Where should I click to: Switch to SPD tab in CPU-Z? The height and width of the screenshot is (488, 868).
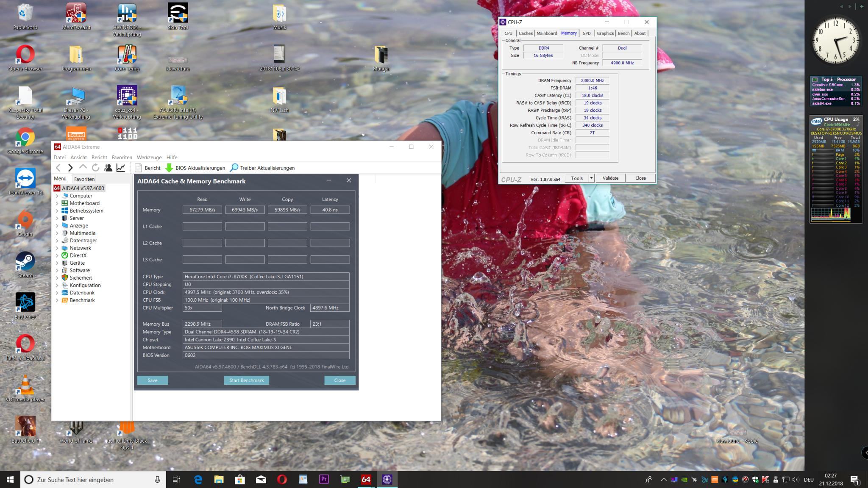[587, 33]
